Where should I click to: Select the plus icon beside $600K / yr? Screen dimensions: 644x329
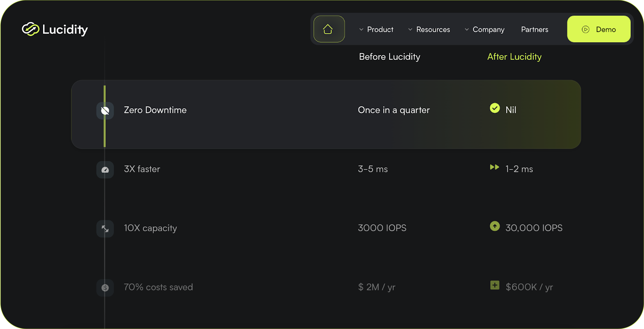[x=495, y=285]
